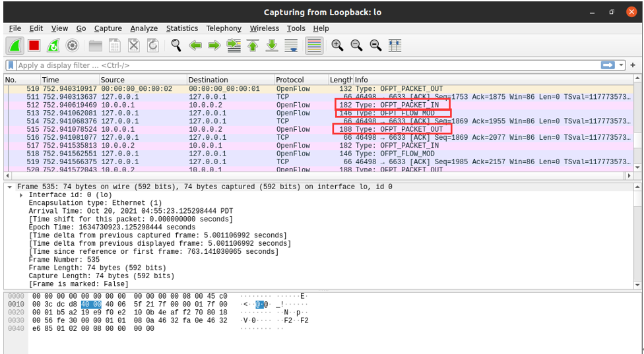Zoom in on packet text
This screenshot has height=354, width=644.
tap(337, 45)
